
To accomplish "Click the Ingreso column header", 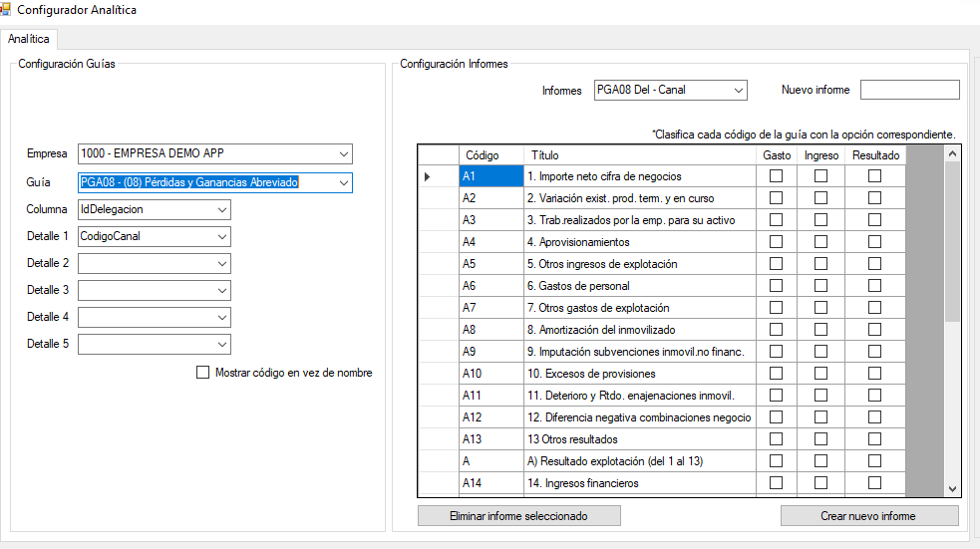I will tap(821, 154).
